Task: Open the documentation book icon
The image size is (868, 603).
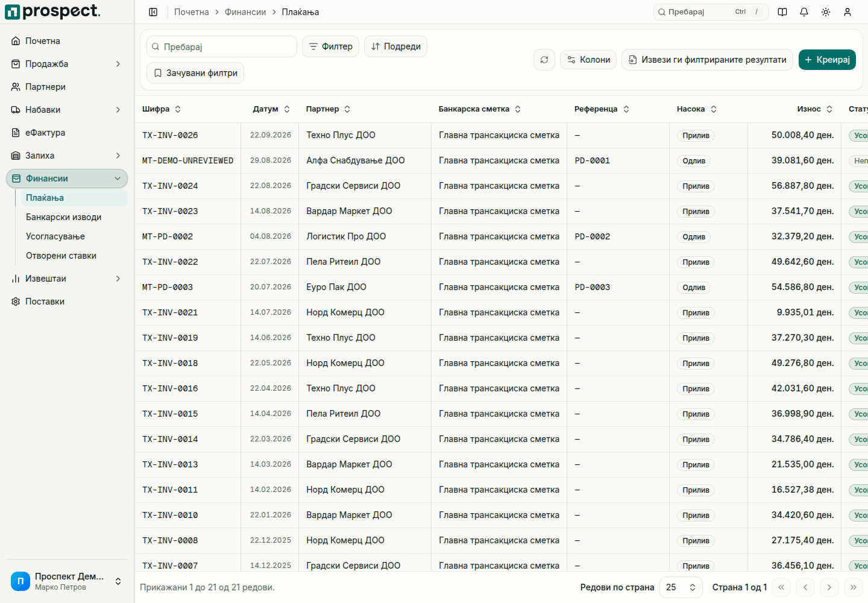Action: [x=782, y=12]
